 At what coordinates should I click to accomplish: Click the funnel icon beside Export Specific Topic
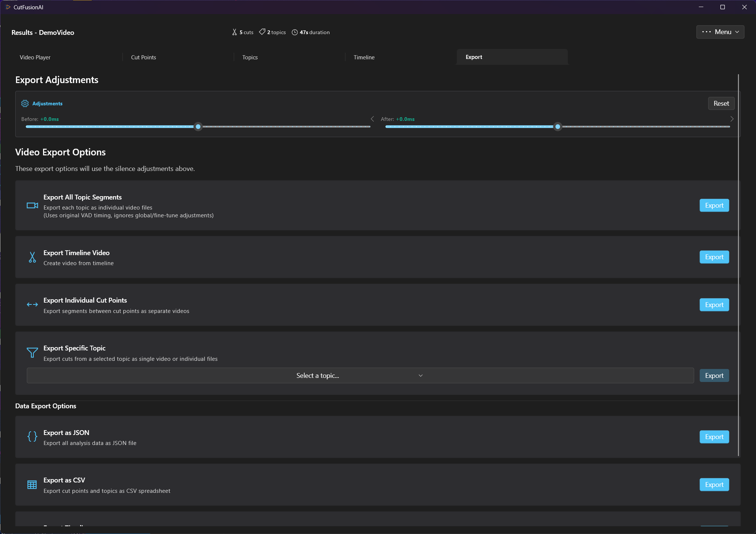tap(32, 352)
